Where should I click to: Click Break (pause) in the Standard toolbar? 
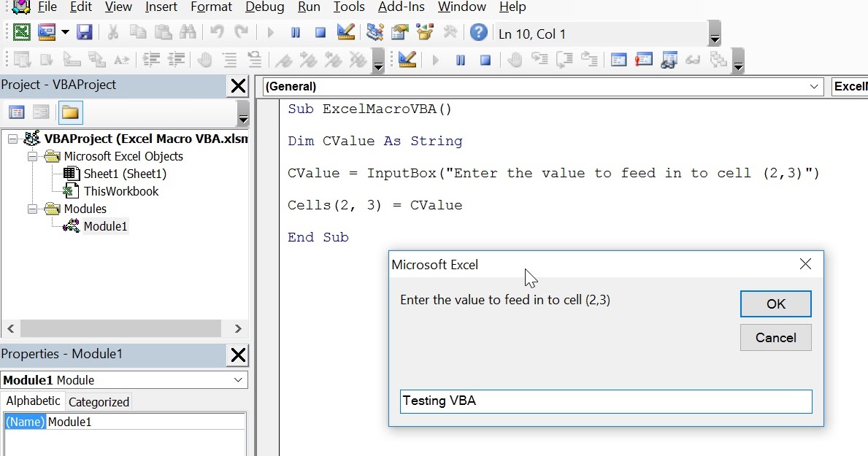296,33
